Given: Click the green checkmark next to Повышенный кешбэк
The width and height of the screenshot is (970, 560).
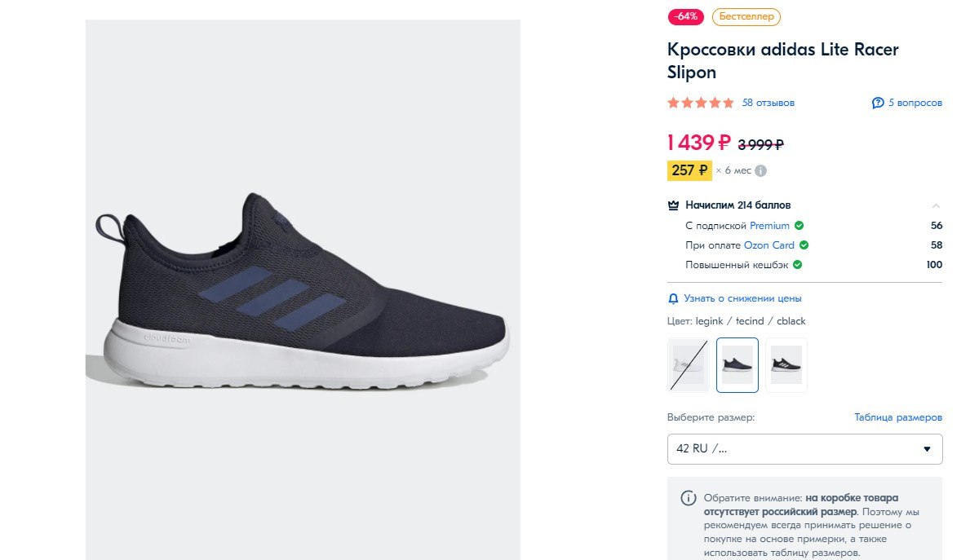Looking at the screenshot, I should click(798, 265).
